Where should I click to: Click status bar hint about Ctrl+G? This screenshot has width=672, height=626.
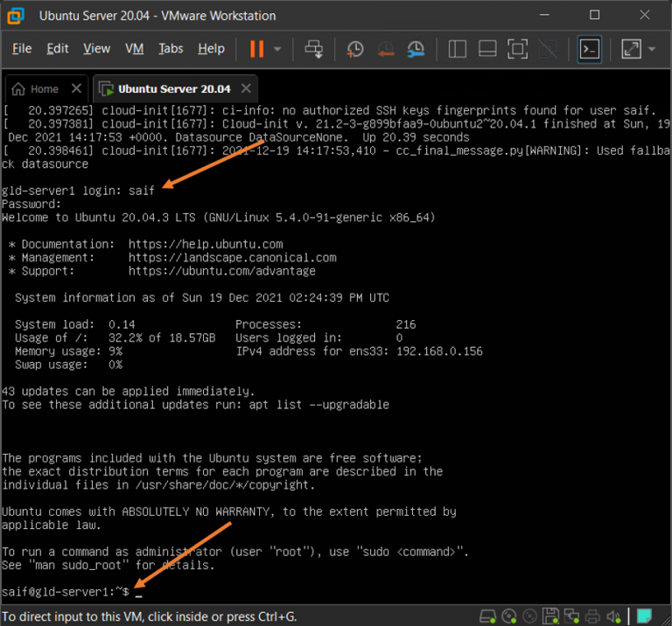[x=149, y=616]
